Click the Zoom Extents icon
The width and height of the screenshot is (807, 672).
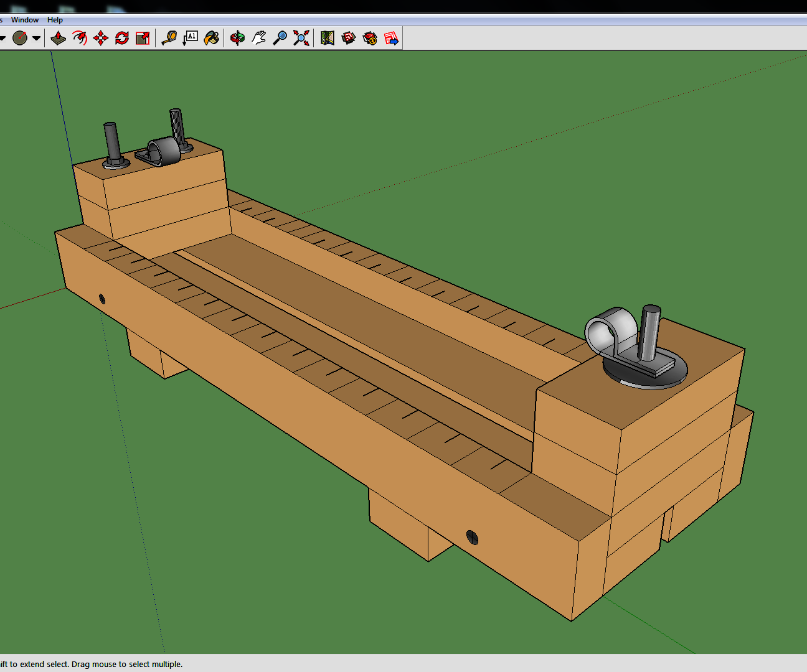(301, 39)
